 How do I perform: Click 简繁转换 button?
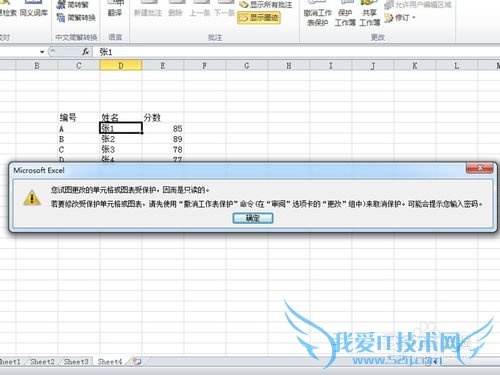tap(76, 17)
